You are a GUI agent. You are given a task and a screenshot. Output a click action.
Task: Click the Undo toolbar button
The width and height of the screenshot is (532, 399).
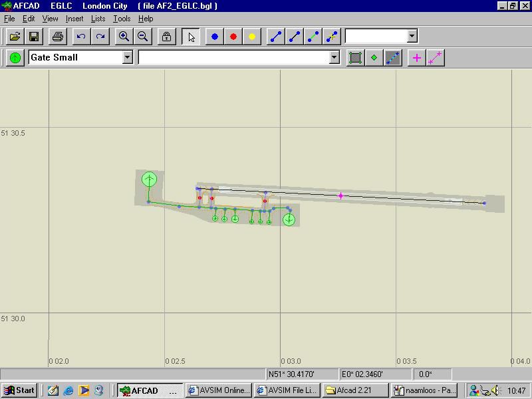tap(80, 37)
